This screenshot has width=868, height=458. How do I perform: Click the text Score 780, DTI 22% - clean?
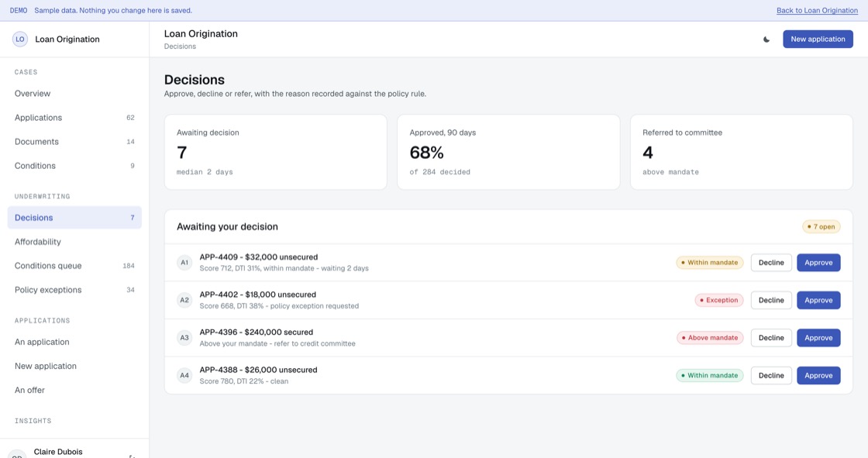click(x=243, y=381)
